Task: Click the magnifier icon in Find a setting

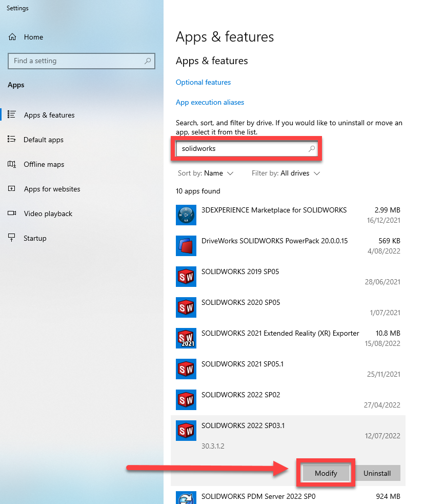Action: [x=148, y=61]
